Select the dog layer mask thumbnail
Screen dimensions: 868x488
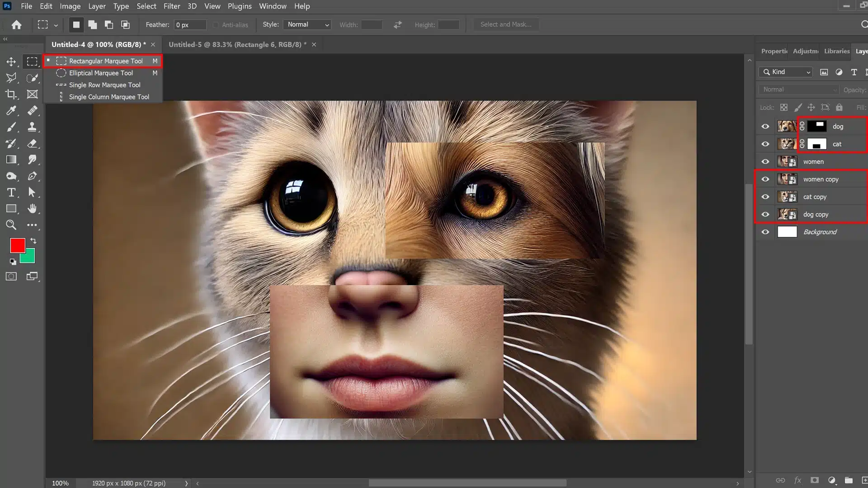817,126
